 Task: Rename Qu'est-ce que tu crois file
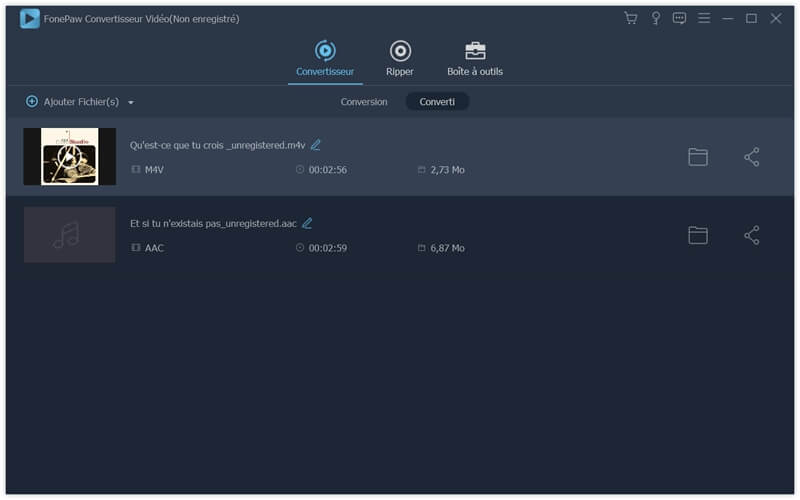316,145
